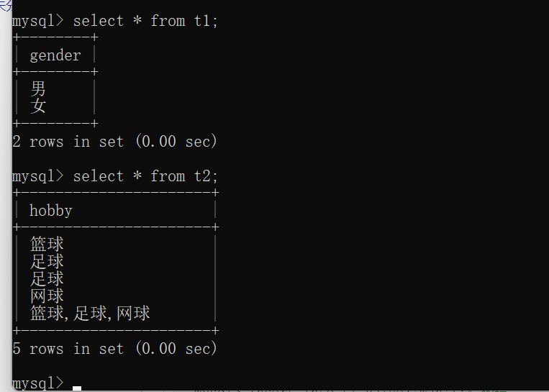This screenshot has width=549, height=392.
Task: Click the '网球' row in the hobby table
Action: pos(47,296)
